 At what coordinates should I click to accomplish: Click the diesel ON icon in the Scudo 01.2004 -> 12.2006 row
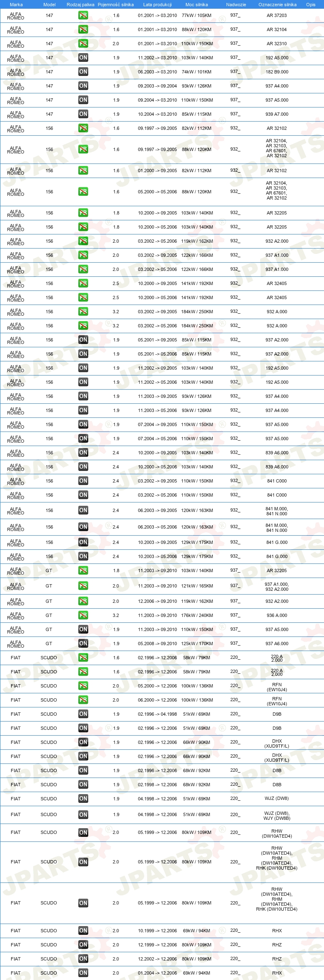click(x=83, y=973)
